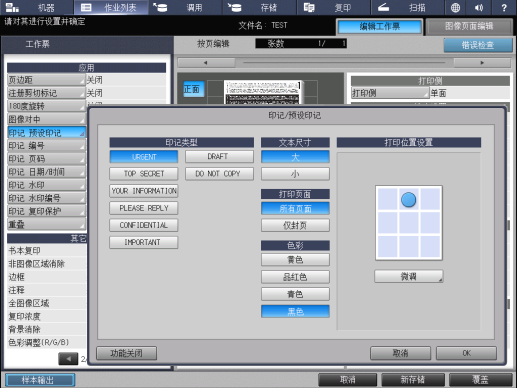This screenshot has height=388, width=517.
Task: Click bottom bar 取消 cancel button
Action: tap(348, 380)
